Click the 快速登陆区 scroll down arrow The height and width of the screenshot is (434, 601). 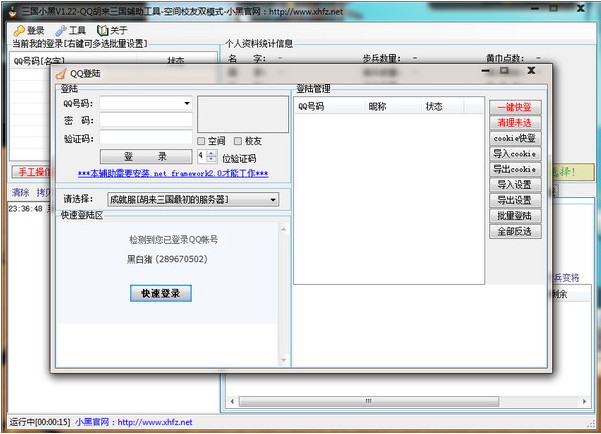[284, 360]
